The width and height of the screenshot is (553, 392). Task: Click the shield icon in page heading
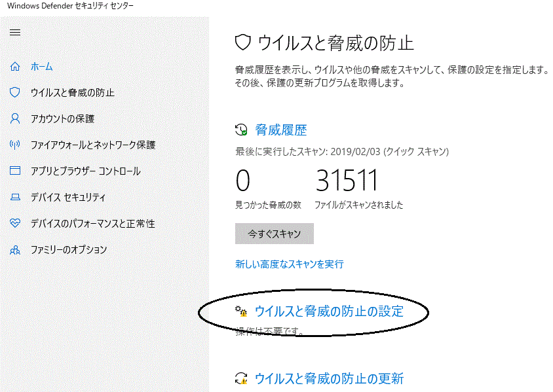[x=242, y=43]
